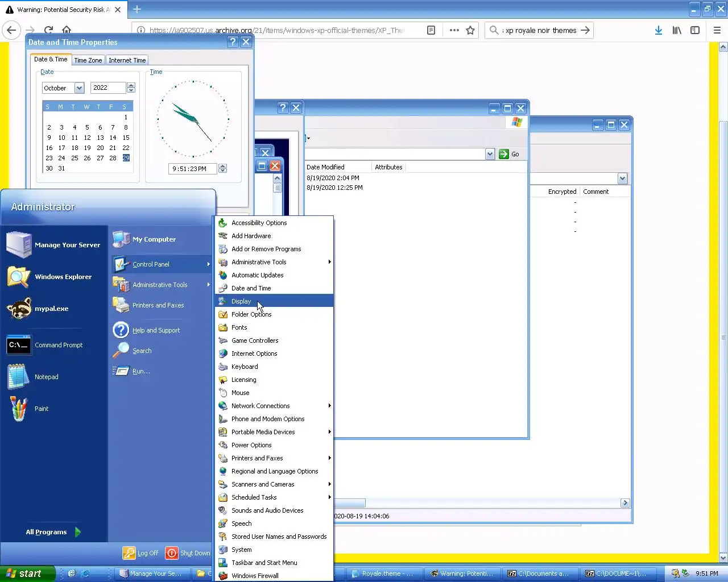Screen dimensions: 728x582
Task: Click the Go button in Explorer window
Action: click(x=509, y=154)
